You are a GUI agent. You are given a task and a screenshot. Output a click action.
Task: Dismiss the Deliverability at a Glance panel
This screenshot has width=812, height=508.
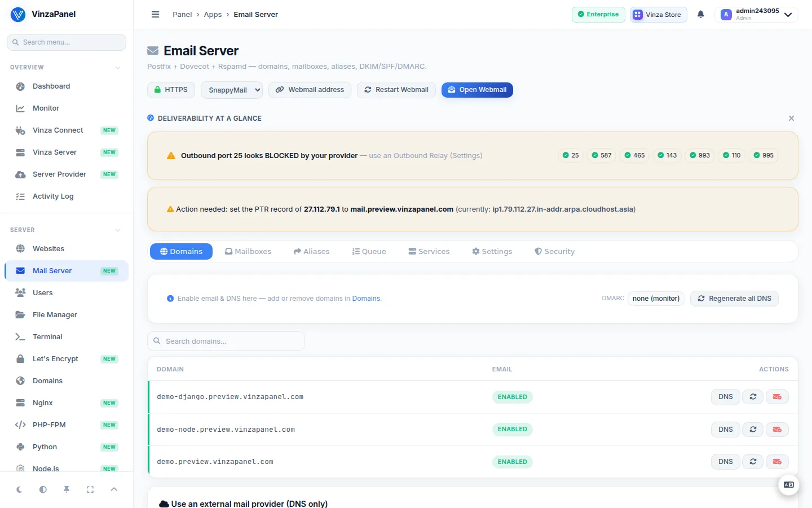pos(791,119)
